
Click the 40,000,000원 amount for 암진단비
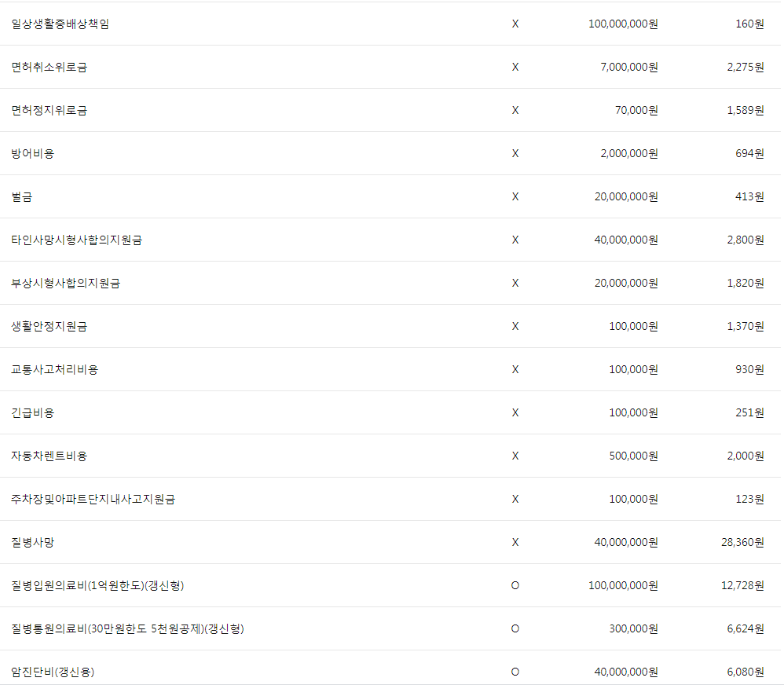(627, 672)
